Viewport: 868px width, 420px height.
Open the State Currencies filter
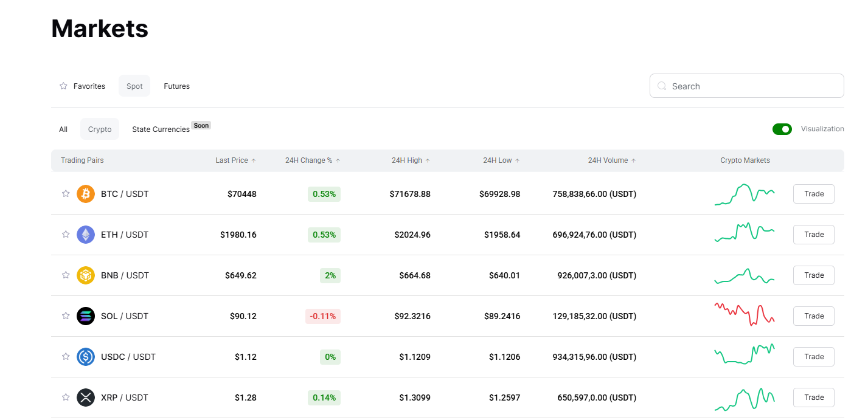[161, 129]
